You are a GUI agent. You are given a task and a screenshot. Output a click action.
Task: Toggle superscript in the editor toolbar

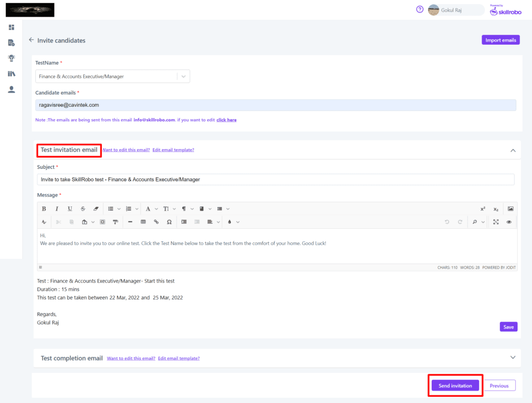pyautogui.click(x=483, y=209)
